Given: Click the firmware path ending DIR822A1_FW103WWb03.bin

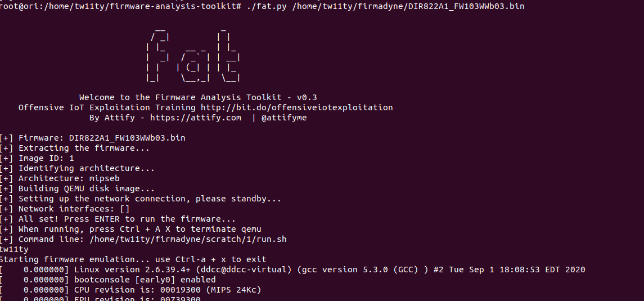Looking at the screenshot, I should (x=408, y=6).
